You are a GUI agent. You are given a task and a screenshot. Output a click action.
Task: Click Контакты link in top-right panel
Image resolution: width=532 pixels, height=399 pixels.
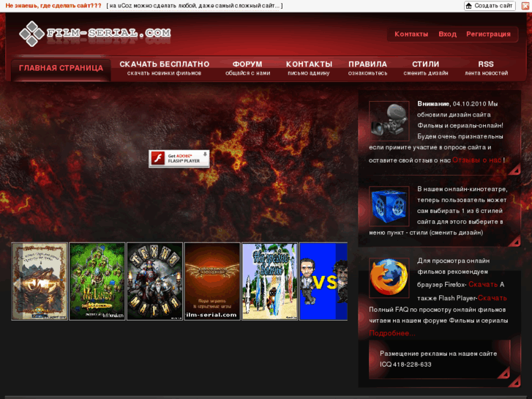pyautogui.click(x=411, y=34)
